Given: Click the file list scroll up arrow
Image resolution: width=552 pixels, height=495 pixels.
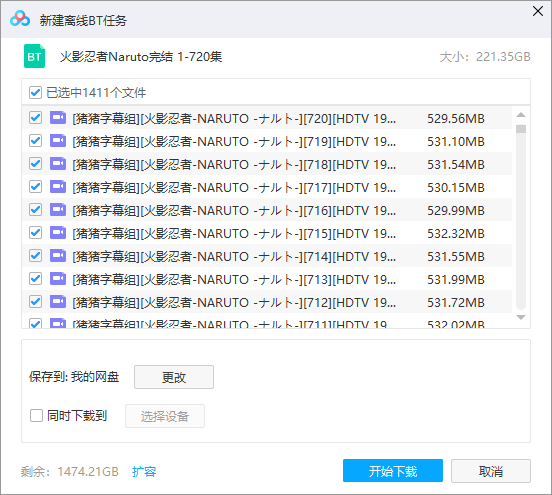Looking at the screenshot, I should (521, 115).
